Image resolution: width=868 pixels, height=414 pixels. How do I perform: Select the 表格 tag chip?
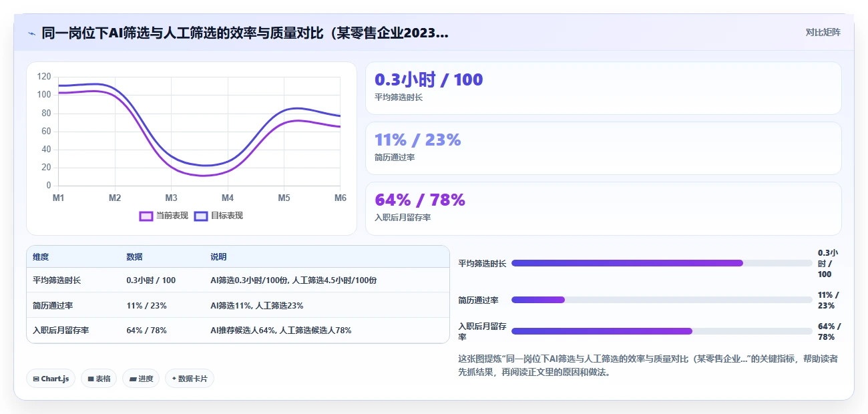(x=99, y=379)
